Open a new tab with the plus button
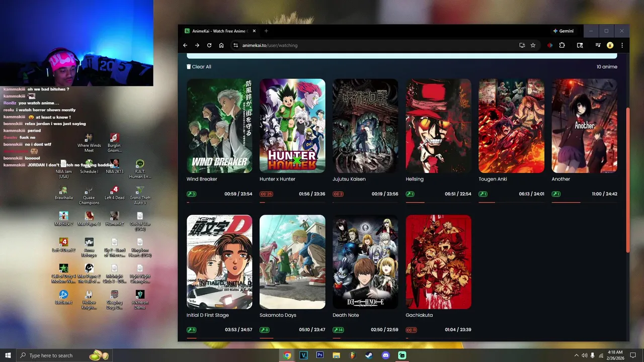The height and width of the screenshot is (362, 644). click(x=266, y=31)
